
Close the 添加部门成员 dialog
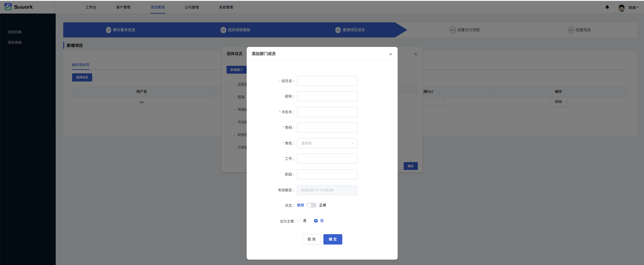pyautogui.click(x=390, y=54)
